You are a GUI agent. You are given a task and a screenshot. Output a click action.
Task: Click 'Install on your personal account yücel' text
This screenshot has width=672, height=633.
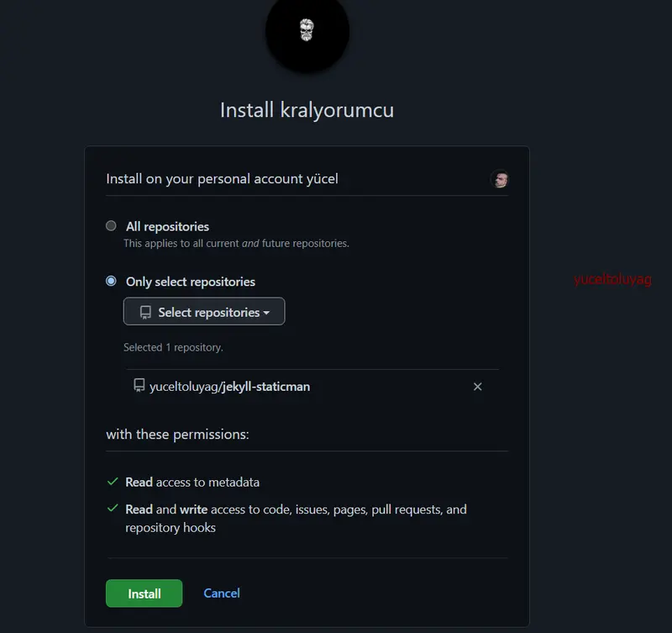(222, 179)
